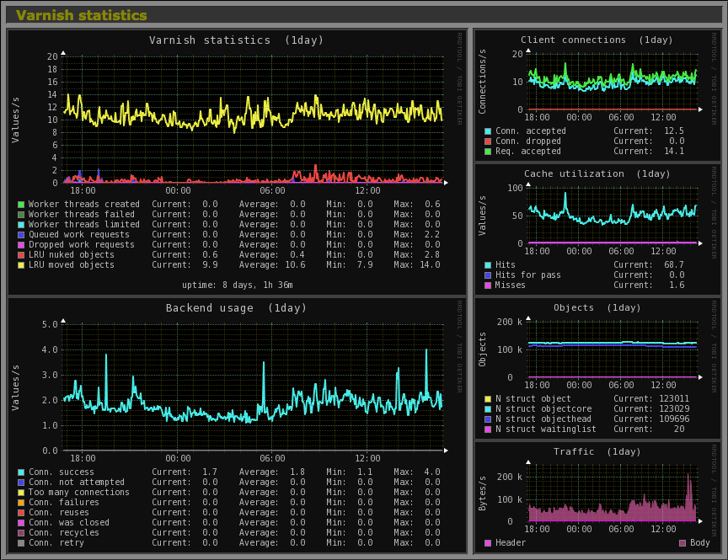Click the Dropped work requests magenta swatch

click(x=21, y=245)
